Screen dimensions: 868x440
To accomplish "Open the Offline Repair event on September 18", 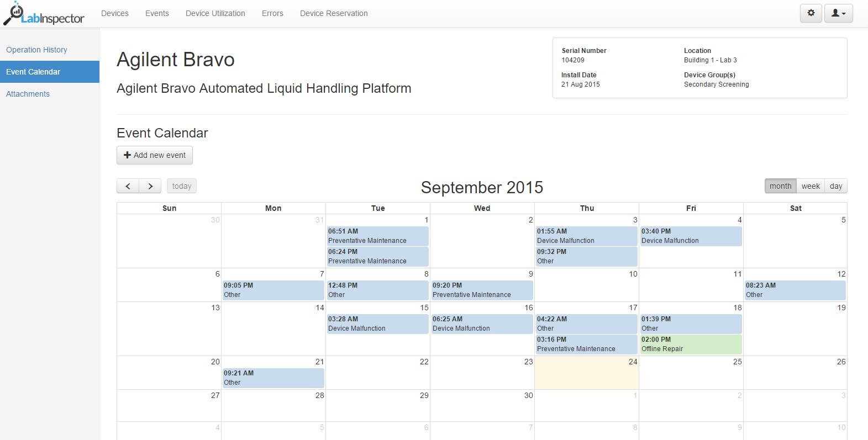I will tap(691, 344).
